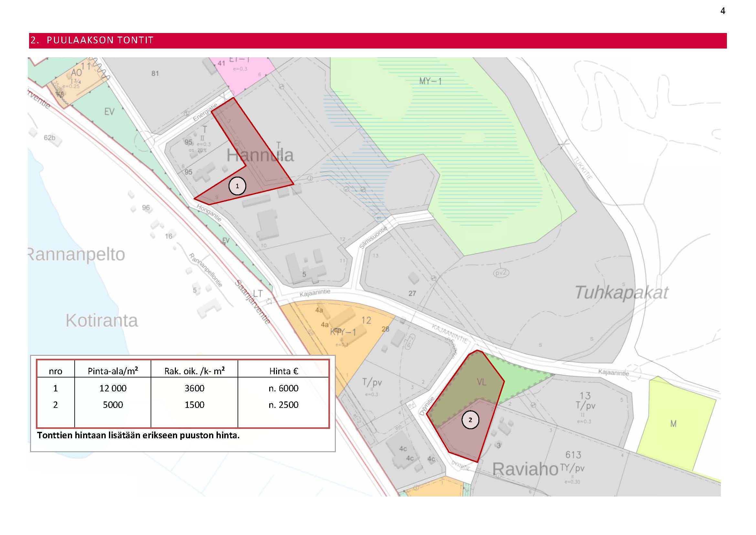Click page number 4 in the corner

[x=723, y=11]
